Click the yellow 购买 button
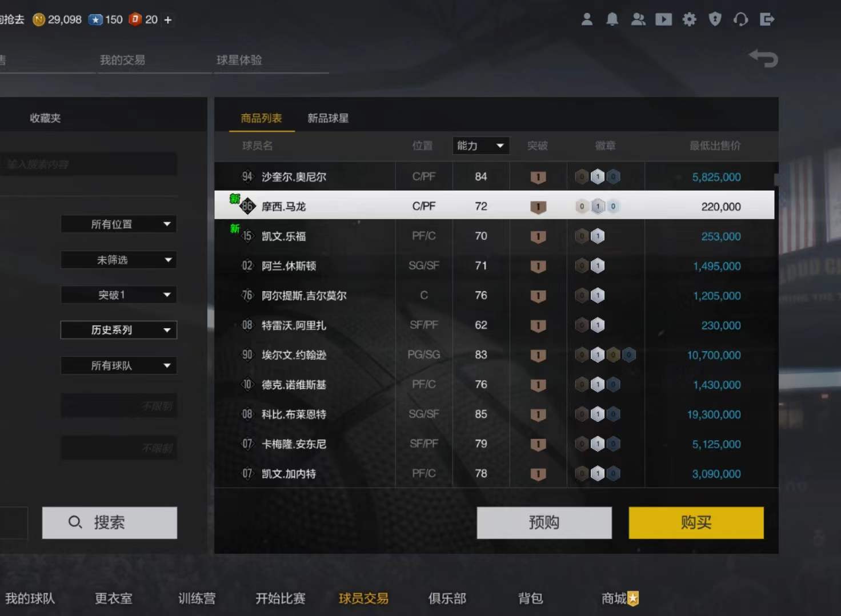Image resolution: width=841 pixels, height=616 pixels. 696,522
